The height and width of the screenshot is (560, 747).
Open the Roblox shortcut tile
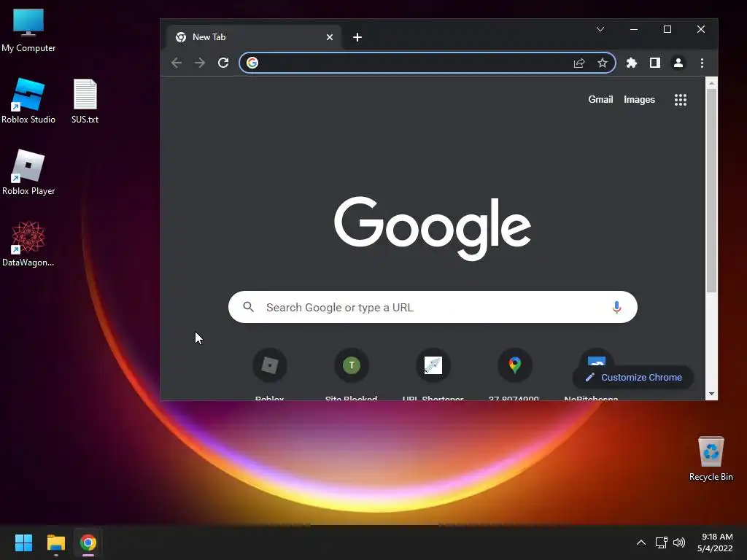pyautogui.click(x=270, y=365)
